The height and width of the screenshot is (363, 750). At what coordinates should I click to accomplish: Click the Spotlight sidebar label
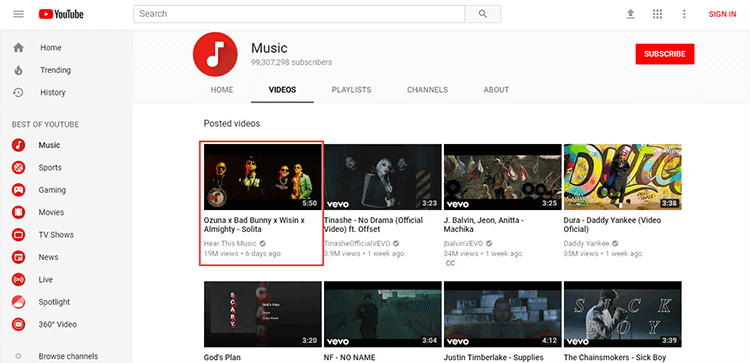click(x=54, y=302)
